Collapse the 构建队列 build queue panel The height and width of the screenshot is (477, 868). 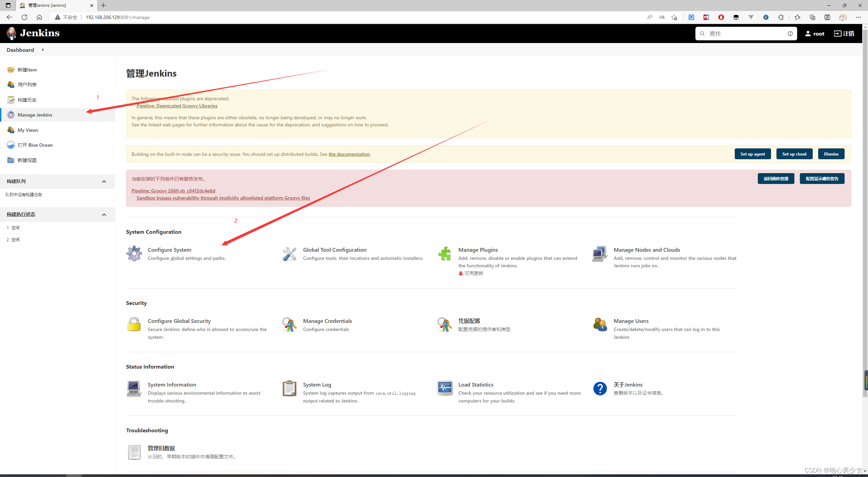click(x=104, y=182)
